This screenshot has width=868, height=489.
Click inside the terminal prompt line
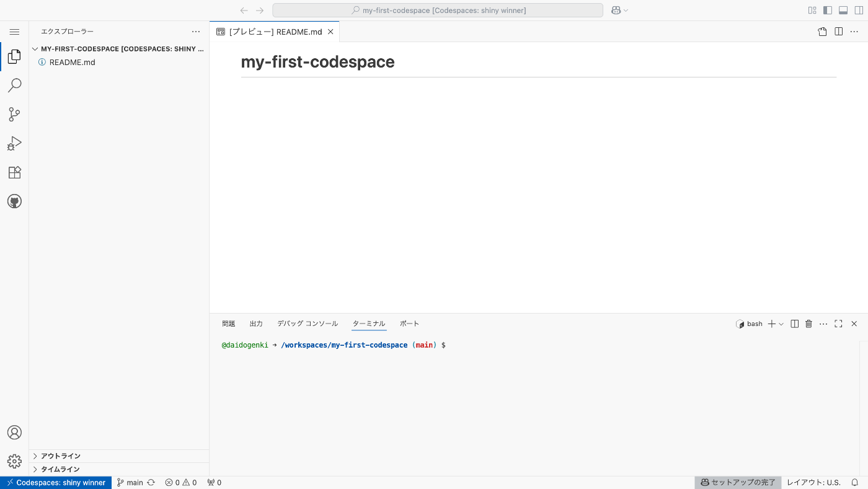coord(334,345)
